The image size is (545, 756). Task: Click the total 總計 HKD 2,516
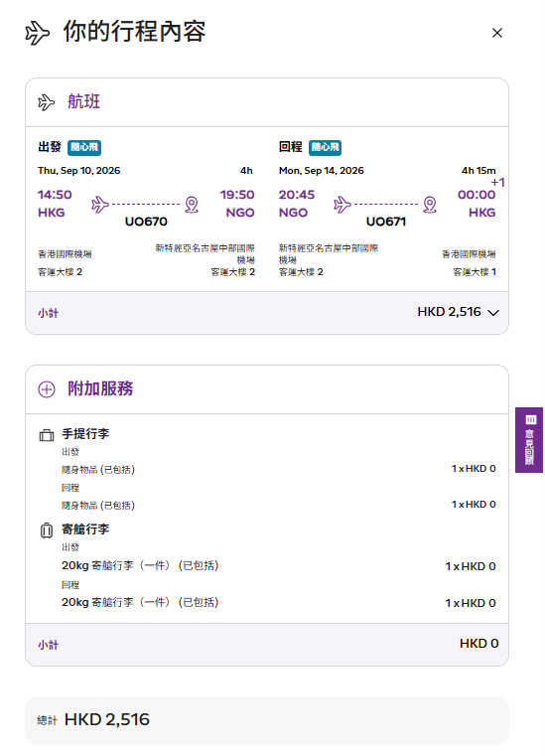93,719
